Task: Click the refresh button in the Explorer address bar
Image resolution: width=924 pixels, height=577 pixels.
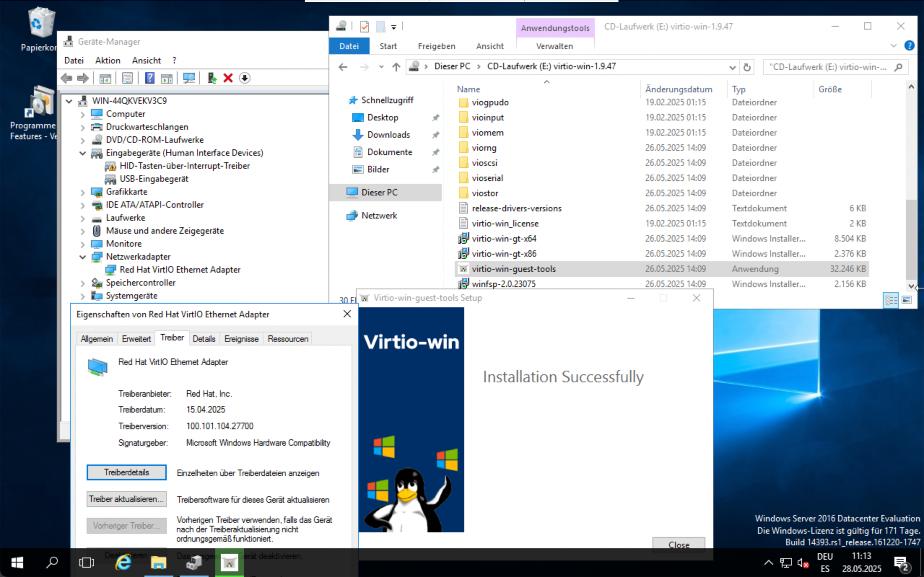Action: tap(747, 67)
